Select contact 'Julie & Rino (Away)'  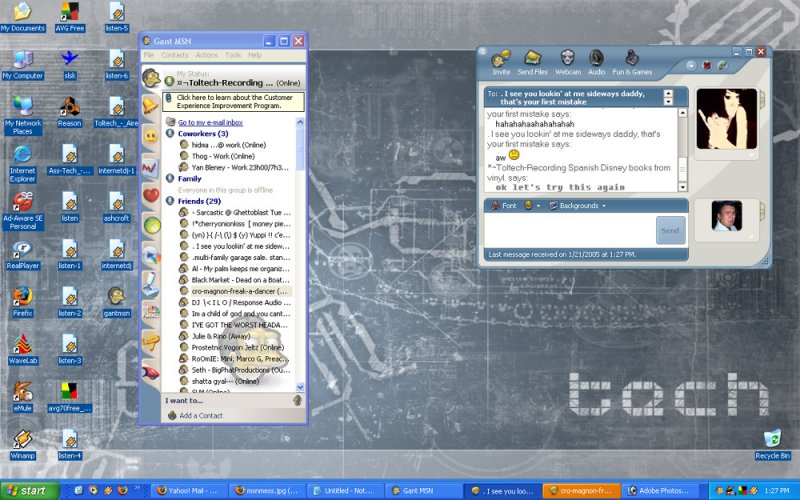[221, 336]
